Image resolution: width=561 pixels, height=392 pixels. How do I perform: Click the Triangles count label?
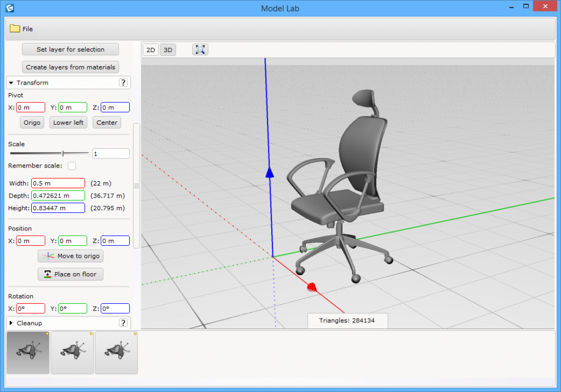(x=347, y=320)
